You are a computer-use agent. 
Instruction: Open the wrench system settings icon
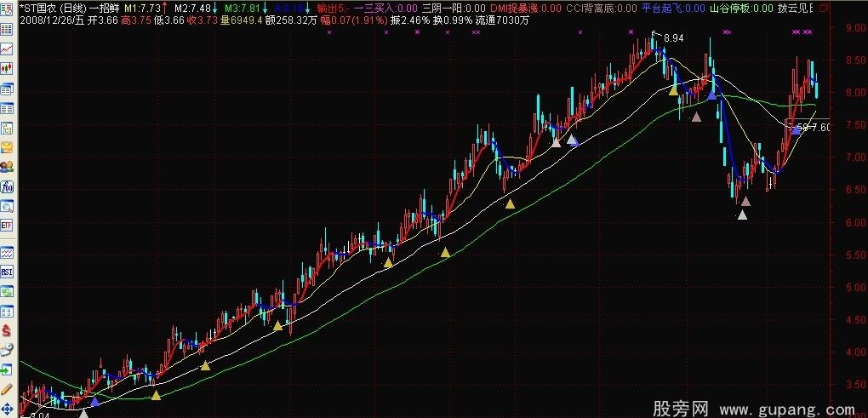coord(7,350)
